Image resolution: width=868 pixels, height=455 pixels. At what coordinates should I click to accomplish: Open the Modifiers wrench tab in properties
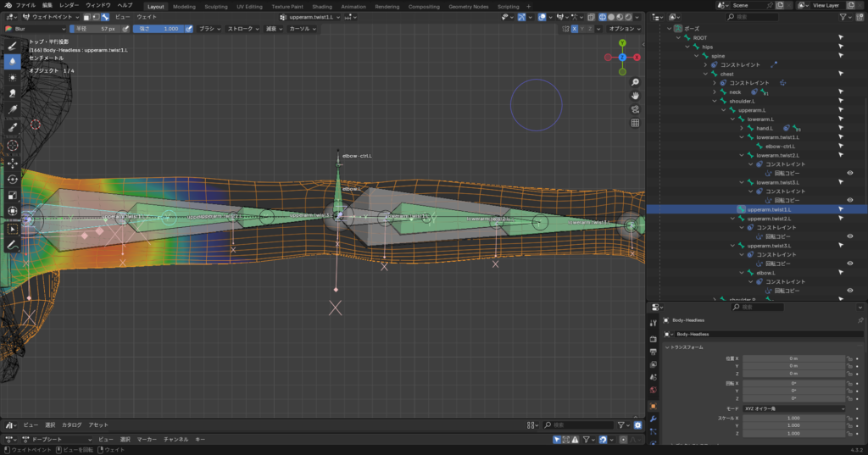(x=653, y=419)
